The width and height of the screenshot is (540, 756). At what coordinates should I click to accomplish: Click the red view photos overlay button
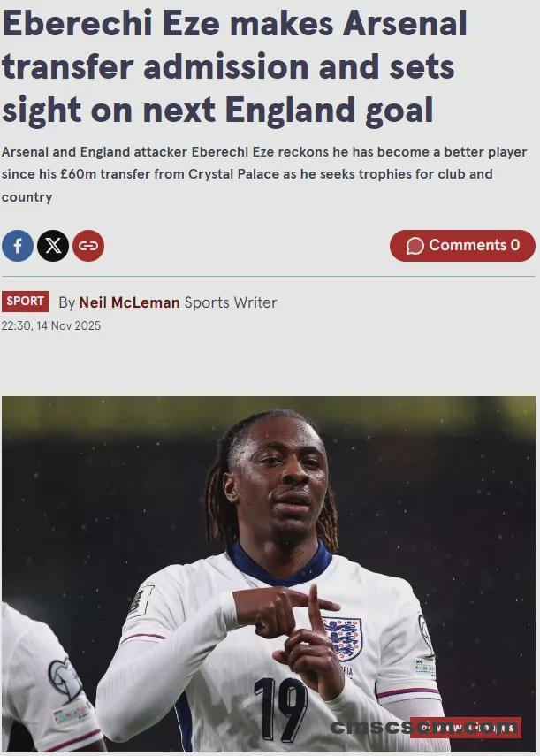pos(466,727)
